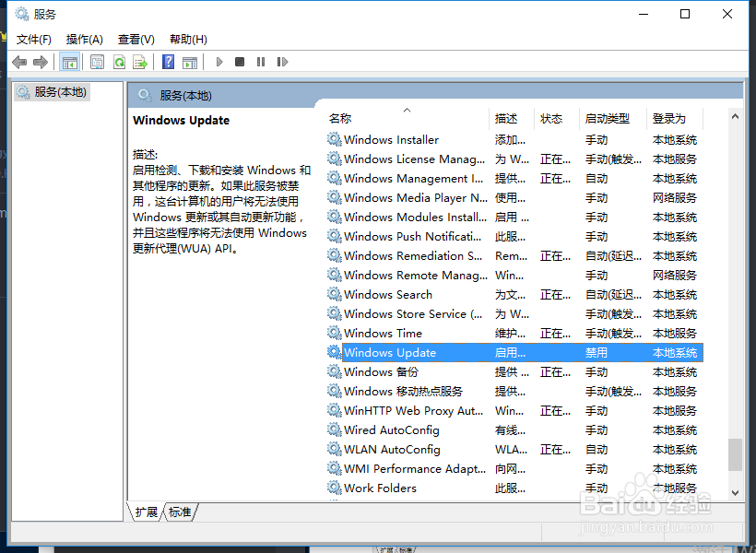The image size is (756, 553).
Task: Select the Windows Remediation S... service
Action: point(514,255)
